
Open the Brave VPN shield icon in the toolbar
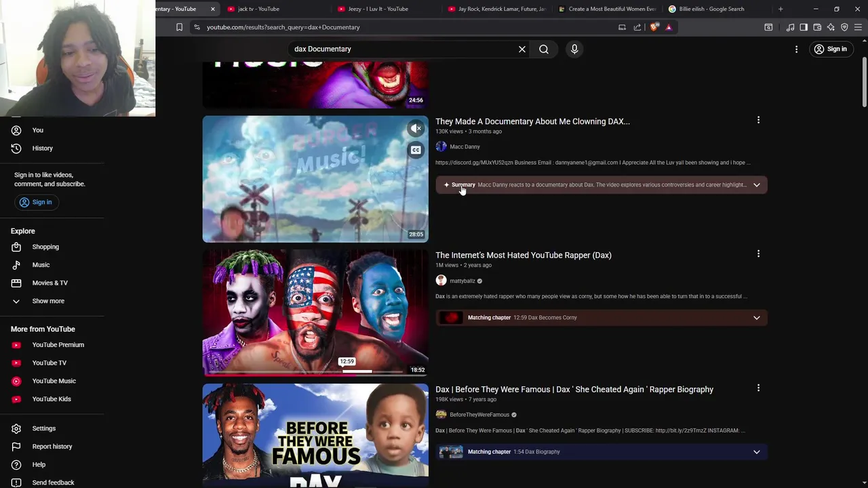[x=844, y=27]
